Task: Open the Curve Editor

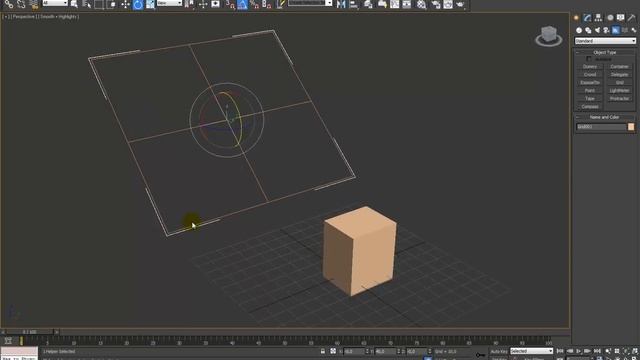Action: (x=395, y=4)
